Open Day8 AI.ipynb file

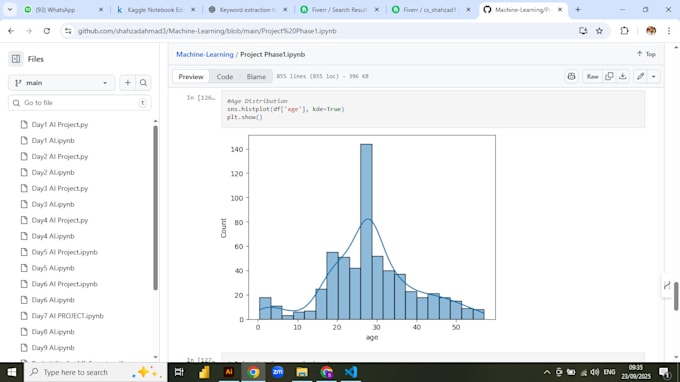tap(53, 332)
